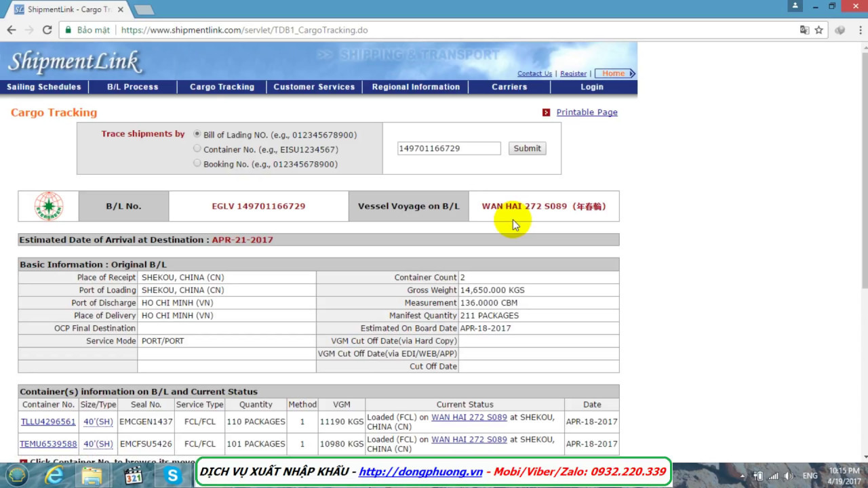The width and height of the screenshot is (868, 488).
Task: Click seal number EMCGEN1437
Action: pyautogui.click(x=146, y=422)
